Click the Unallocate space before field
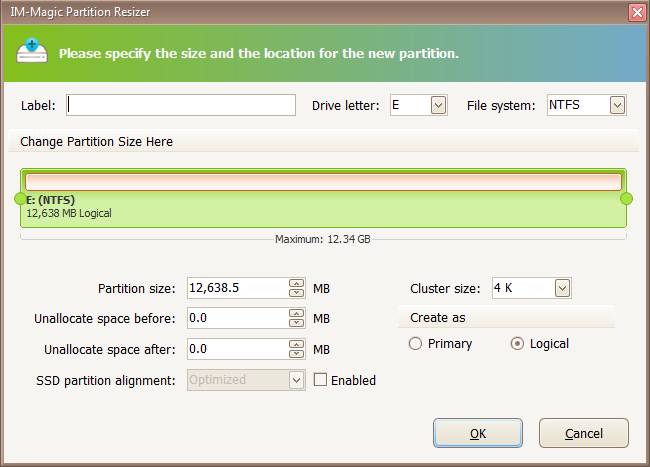The image size is (650, 467). click(x=238, y=318)
